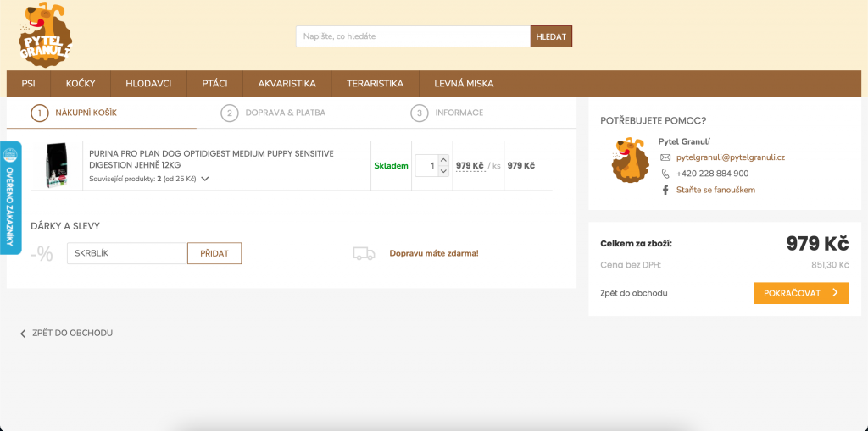
Task: Click the Skladem stock status
Action: (392, 165)
